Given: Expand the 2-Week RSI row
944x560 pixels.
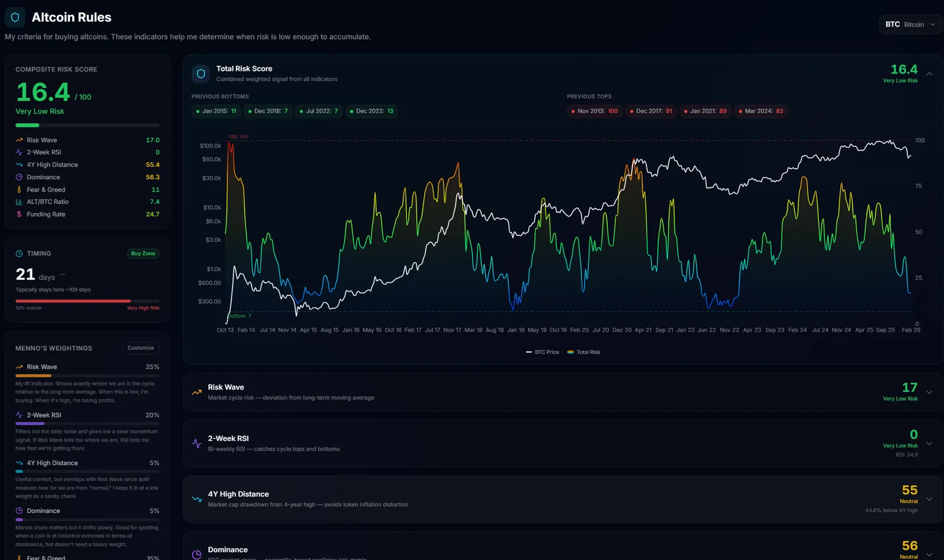Looking at the screenshot, I should pos(929,443).
